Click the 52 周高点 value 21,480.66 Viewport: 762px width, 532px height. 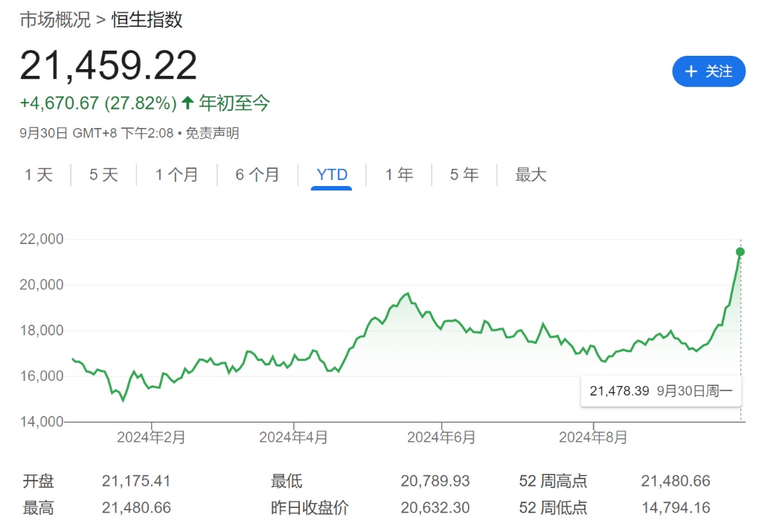675,481
